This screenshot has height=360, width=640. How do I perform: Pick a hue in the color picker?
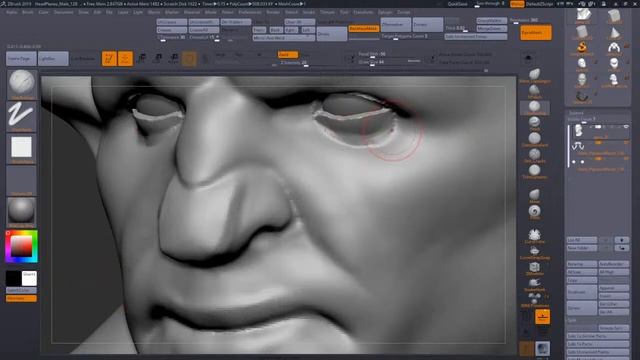tap(21, 246)
